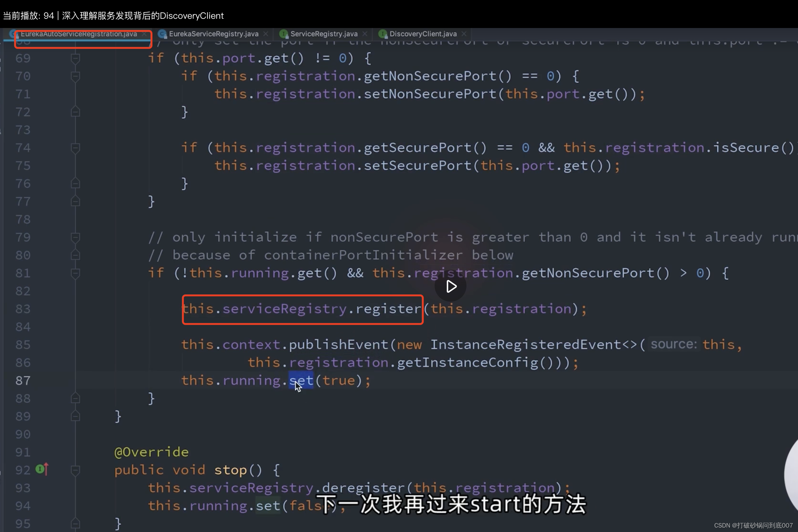The width and height of the screenshot is (798, 532).
Task: Click the fold end marker at line 88
Action: tap(75, 398)
